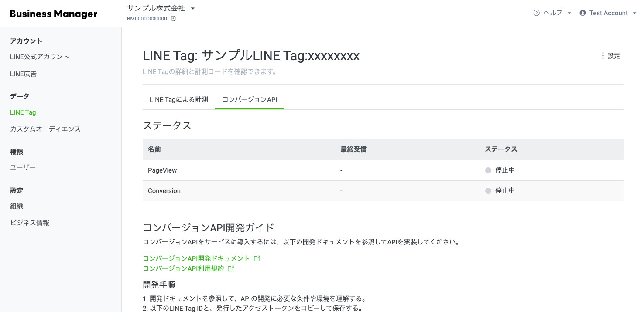Viewport: 644px width, 312px height.
Task: Click the 停止中 status dot for Conversion
Action: point(488,191)
